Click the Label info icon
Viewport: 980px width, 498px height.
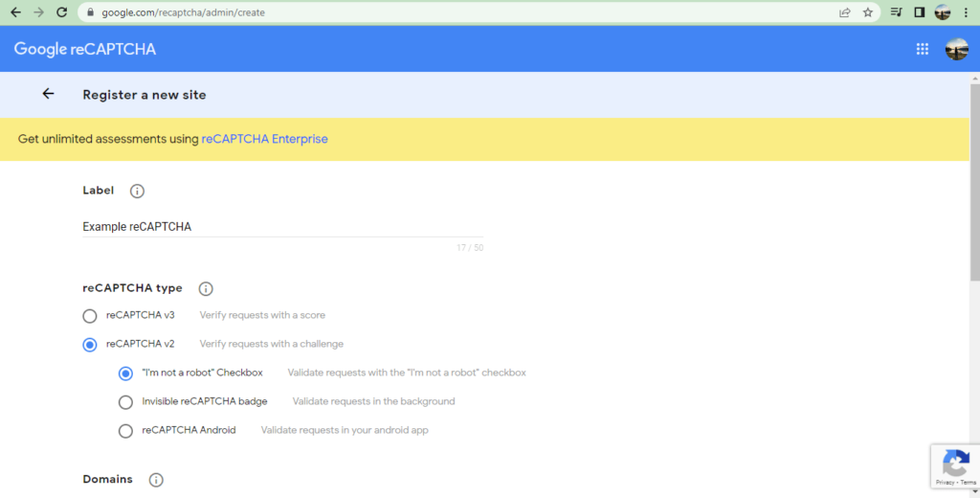pyautogui.click(x=137, y=192)
